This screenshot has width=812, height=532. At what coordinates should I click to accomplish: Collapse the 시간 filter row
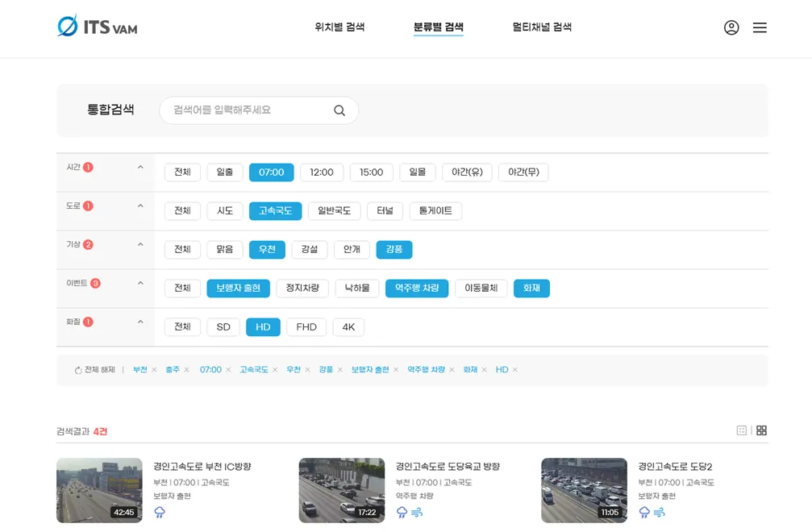(x=140, y=168)
